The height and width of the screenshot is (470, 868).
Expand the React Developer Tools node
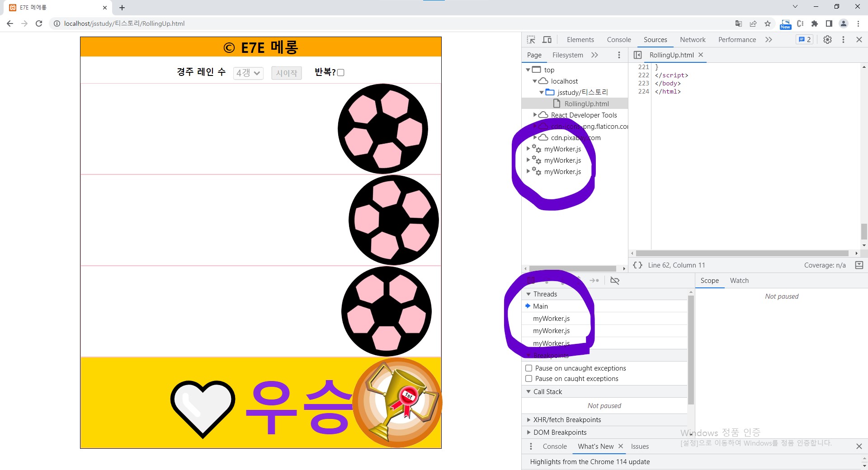point(535,115)
